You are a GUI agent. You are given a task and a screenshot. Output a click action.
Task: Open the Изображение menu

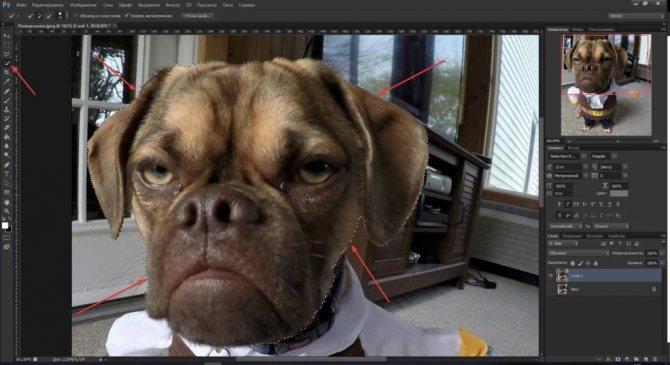point(84,5)
